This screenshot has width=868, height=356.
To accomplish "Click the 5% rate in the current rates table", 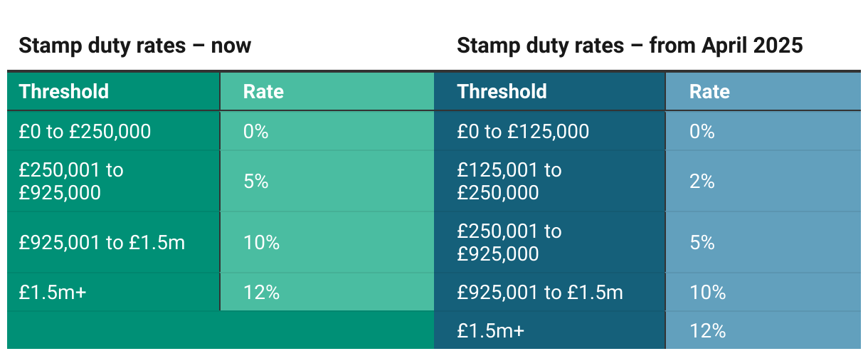I will (x=255, y=181).
